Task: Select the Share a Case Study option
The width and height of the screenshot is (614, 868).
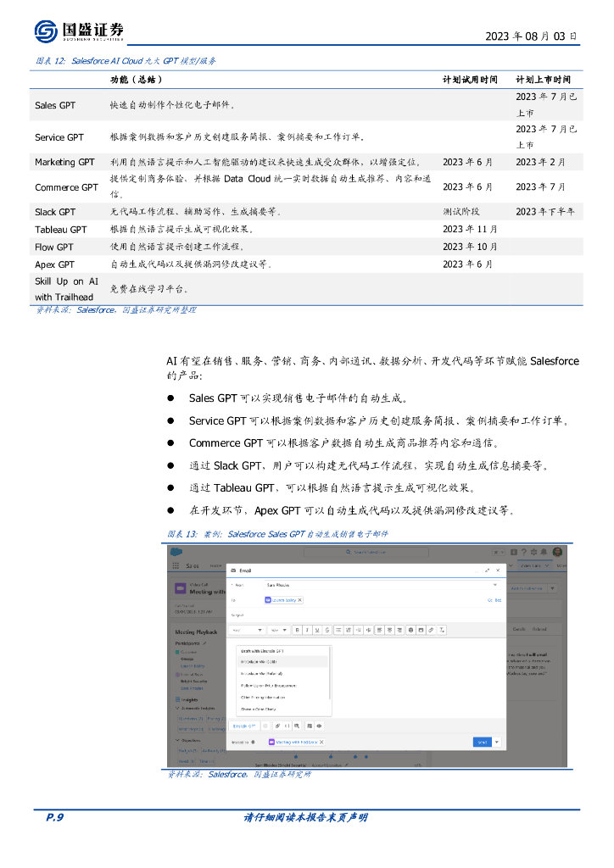Action: 259,709
